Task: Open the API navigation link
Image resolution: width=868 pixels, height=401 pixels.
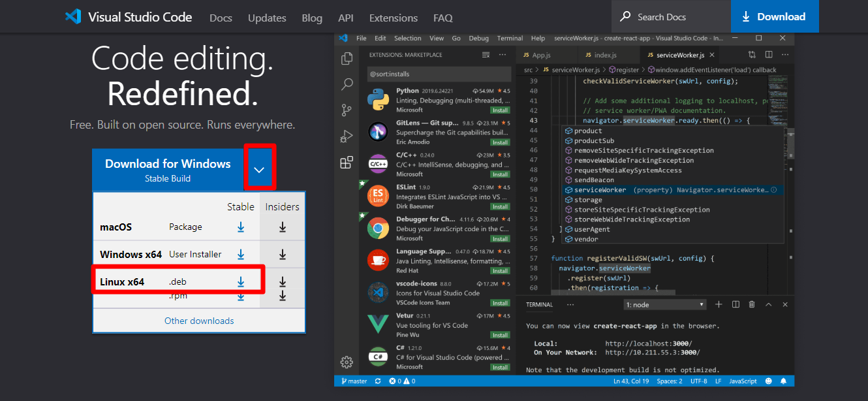Action: (x=346, y=18)
